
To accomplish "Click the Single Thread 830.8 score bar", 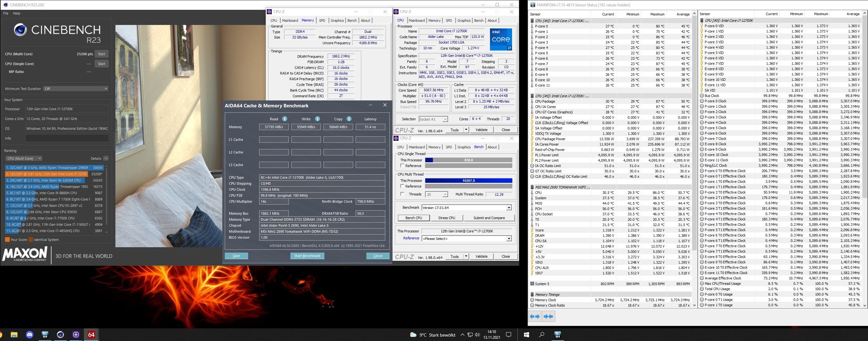I will click(x=469, y=160).
